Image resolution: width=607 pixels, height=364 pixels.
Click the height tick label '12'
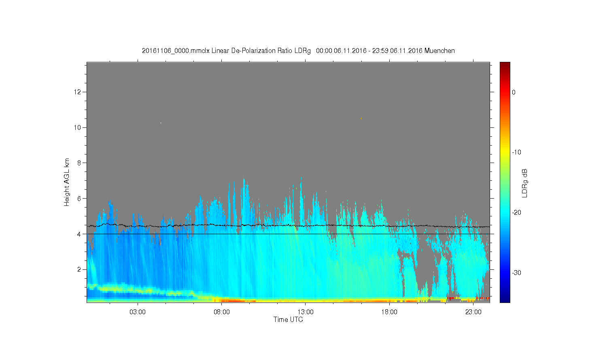[x=78, y=92]
